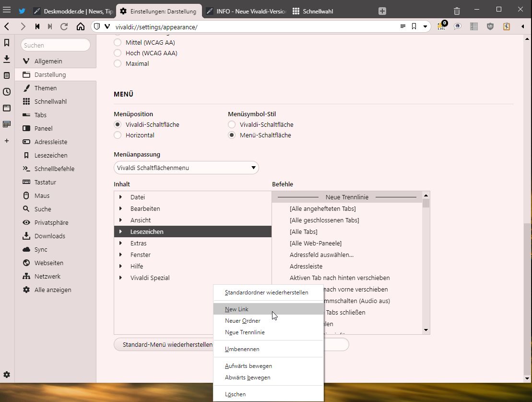
Task: Go forward one page in history
Action: (23, 26)
